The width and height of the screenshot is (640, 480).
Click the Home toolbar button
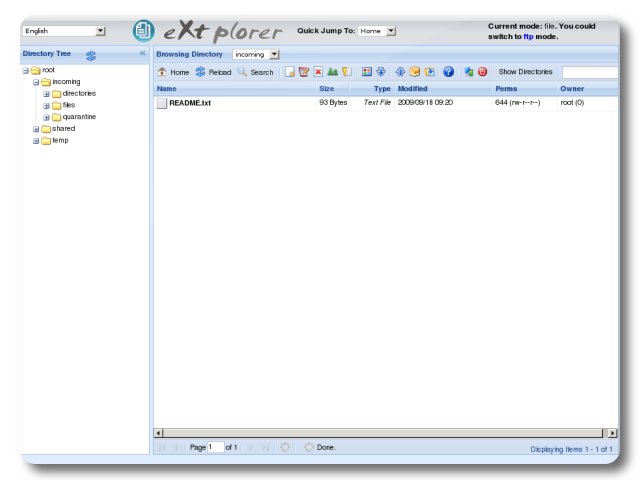pyautogui.click(x=173, y=72)
